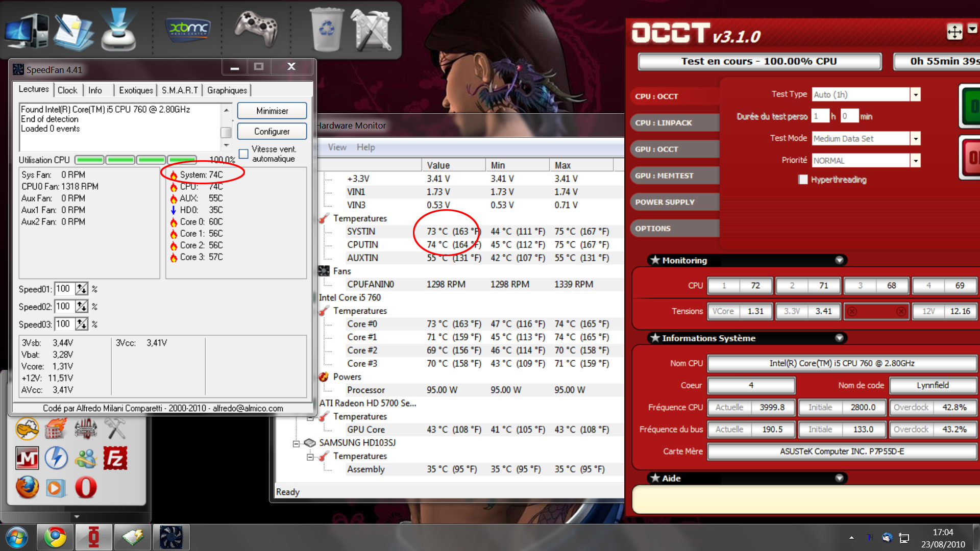
Task: Open the crossed tools icon in the launcher panel
Action: click(115, 429)
